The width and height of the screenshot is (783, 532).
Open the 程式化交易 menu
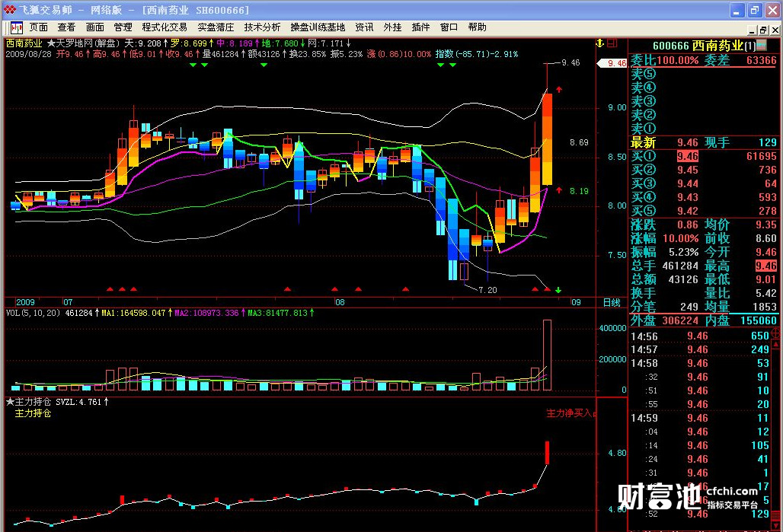(165, 27)
